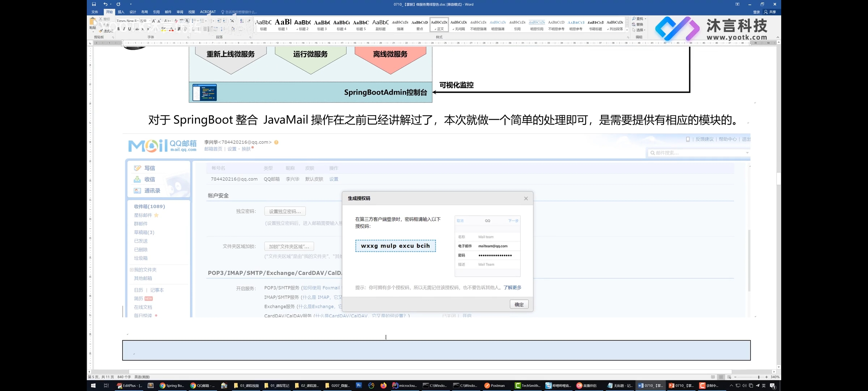Click the zoom in plus icon
Viewport: 868px width, 391px height.
pyautogui.click(x=766, y=377)
